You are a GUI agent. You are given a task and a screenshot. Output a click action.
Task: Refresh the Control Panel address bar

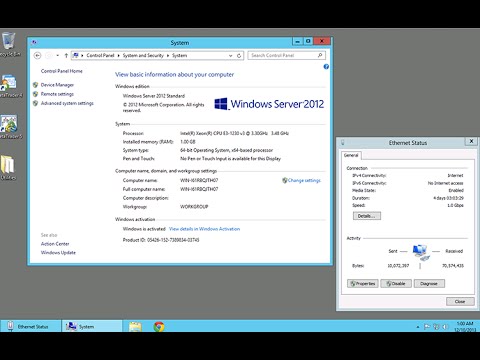tap(239, 56)
